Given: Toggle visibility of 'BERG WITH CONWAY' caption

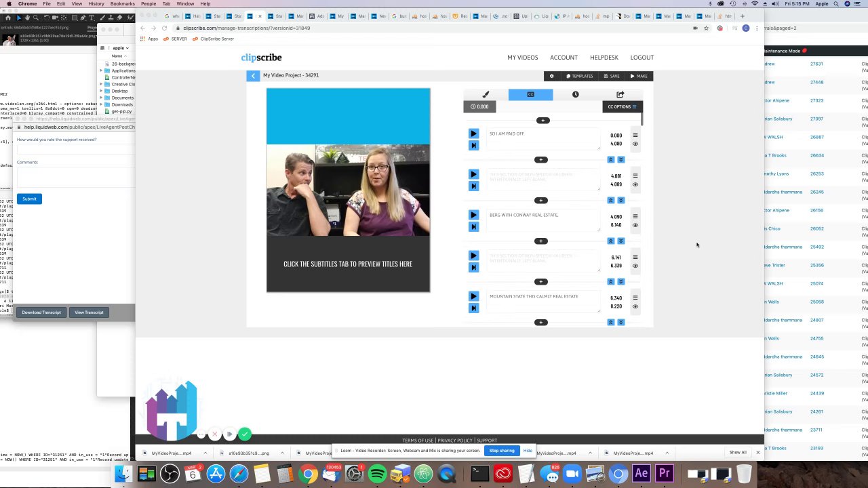Looking at the screenshot, I should point(635,225).
